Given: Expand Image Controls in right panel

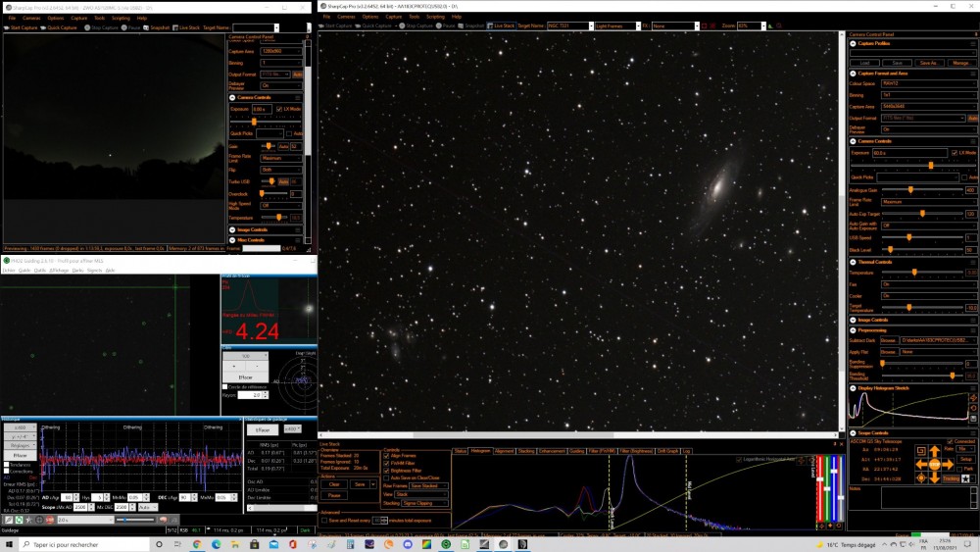Looking at the screenshot, I should pos(854,320).
